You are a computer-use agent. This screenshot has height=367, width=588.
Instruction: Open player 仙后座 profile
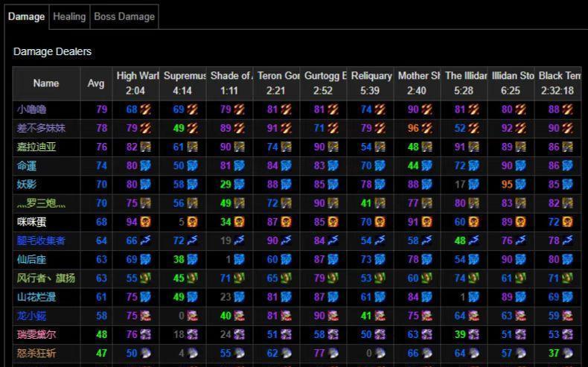coord(31,259)
